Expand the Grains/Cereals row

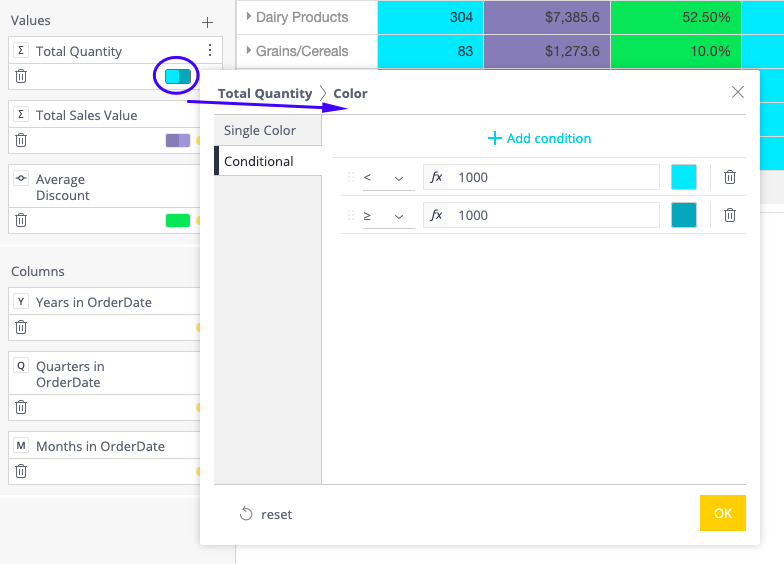pyautogui.click(x=248, y=50)
